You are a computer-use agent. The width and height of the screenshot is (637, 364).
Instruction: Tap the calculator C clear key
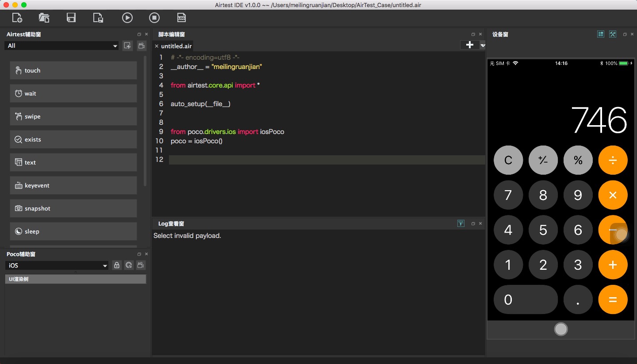tap(508, 160)
